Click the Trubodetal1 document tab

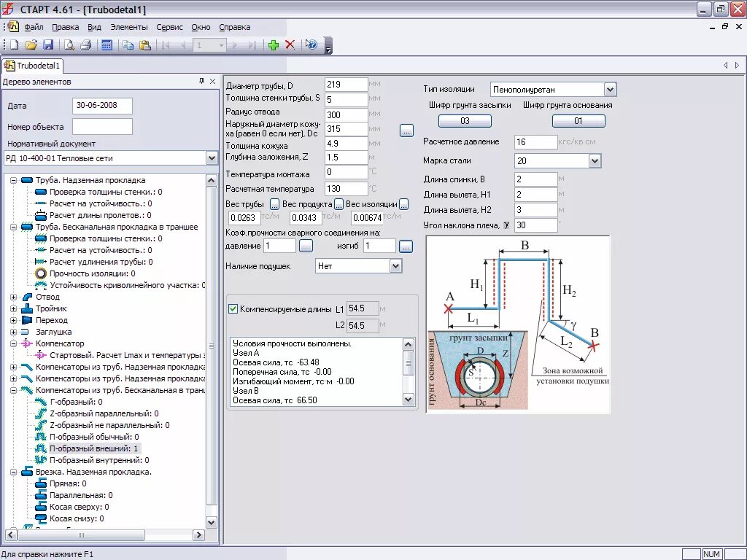(x=32, y=65)
